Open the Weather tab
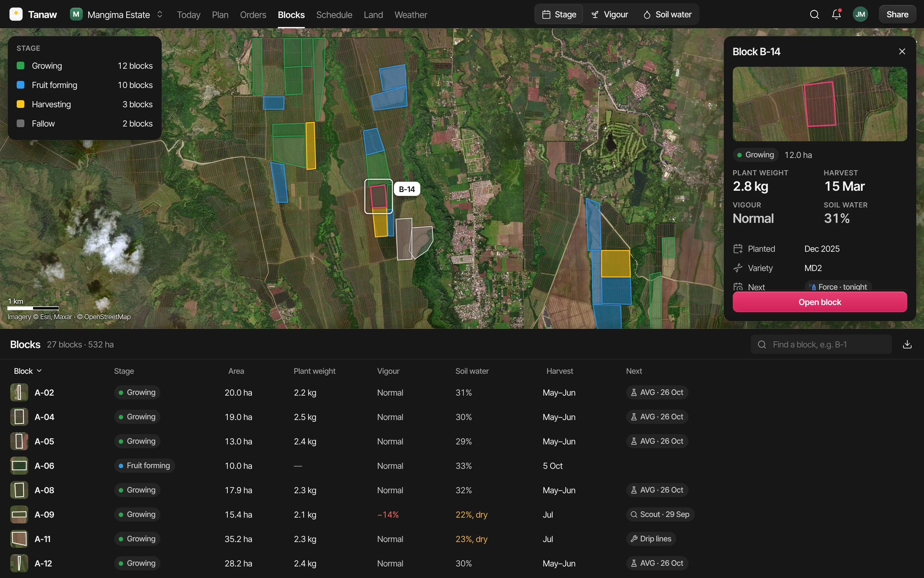The height and width of the screenshot is (578, 924). pyautogui.click(x=410, y=14)
